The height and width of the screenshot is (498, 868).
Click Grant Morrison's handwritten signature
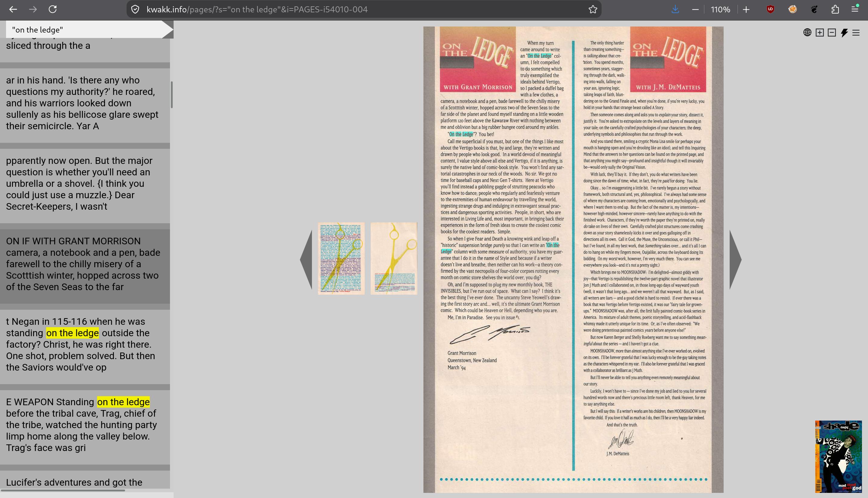point(489,334)
